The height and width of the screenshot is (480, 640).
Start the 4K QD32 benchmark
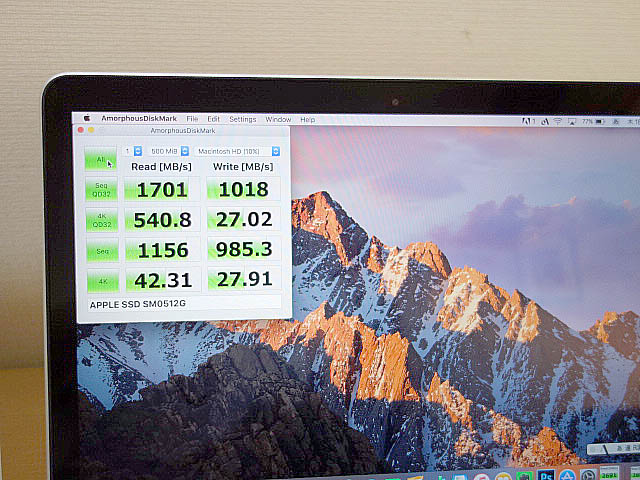tap(101, 220)
